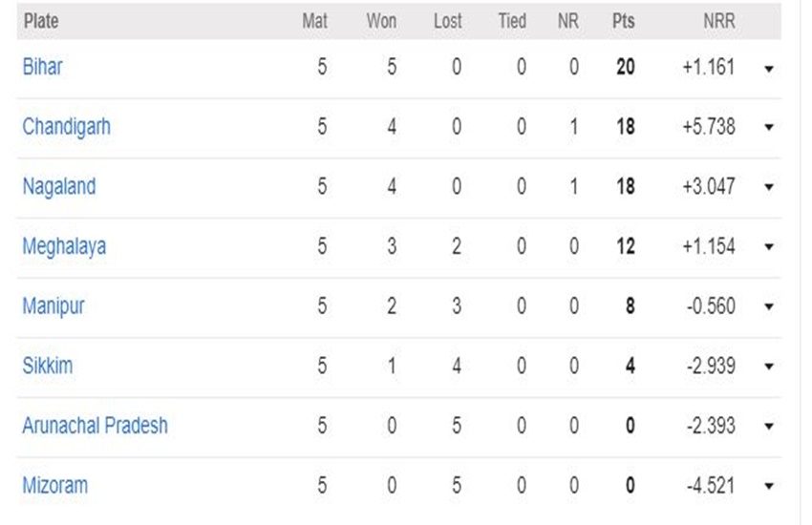Click the Pts column header
This screenshot has height=525, width=812.
624,21
